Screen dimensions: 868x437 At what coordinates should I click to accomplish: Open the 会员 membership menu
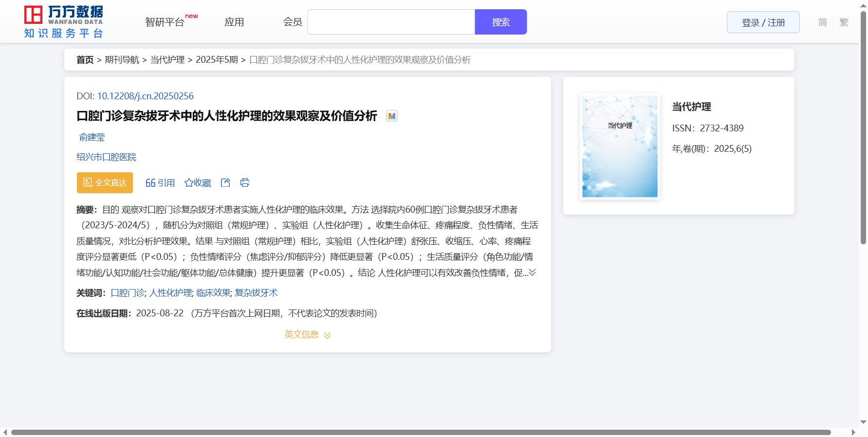pos(293,22)
